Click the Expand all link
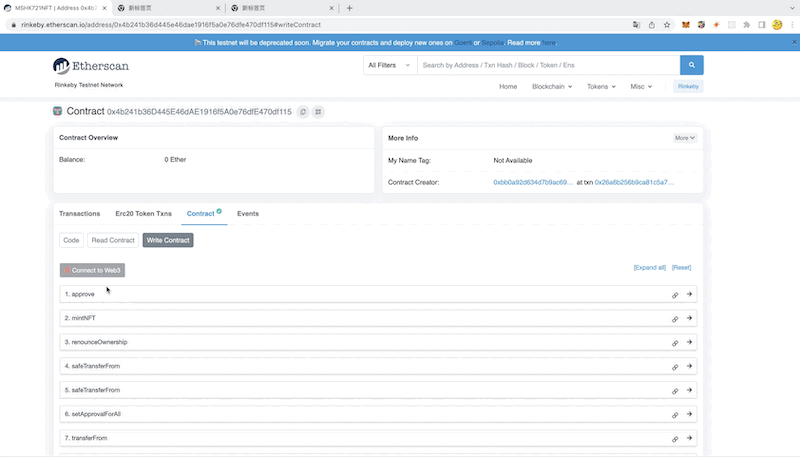 (650, 268)
